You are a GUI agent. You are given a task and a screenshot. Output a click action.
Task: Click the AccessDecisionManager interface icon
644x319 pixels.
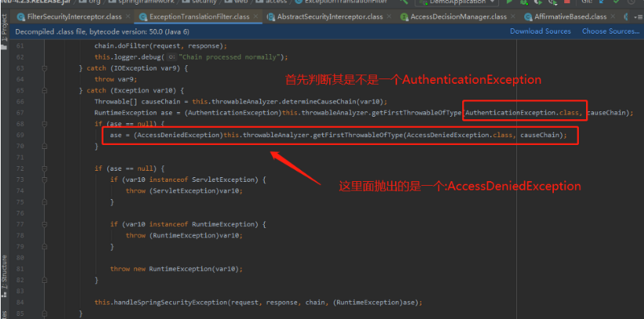pos(404,17)
